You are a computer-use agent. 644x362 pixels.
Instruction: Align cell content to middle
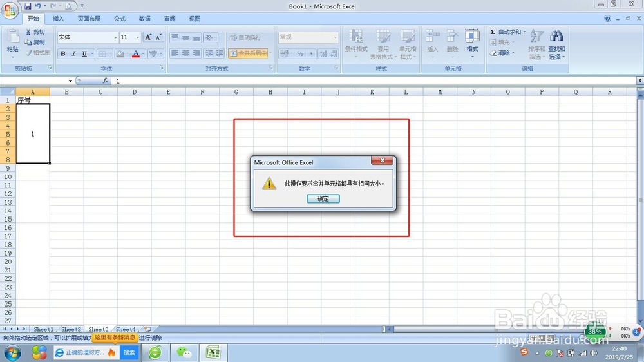click(x=185, y=37)
